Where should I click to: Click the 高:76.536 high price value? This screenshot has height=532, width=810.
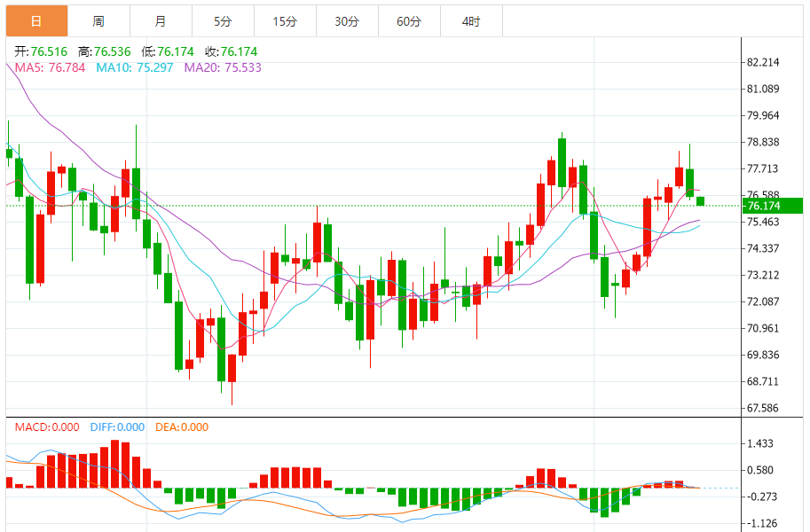(105, 51)
